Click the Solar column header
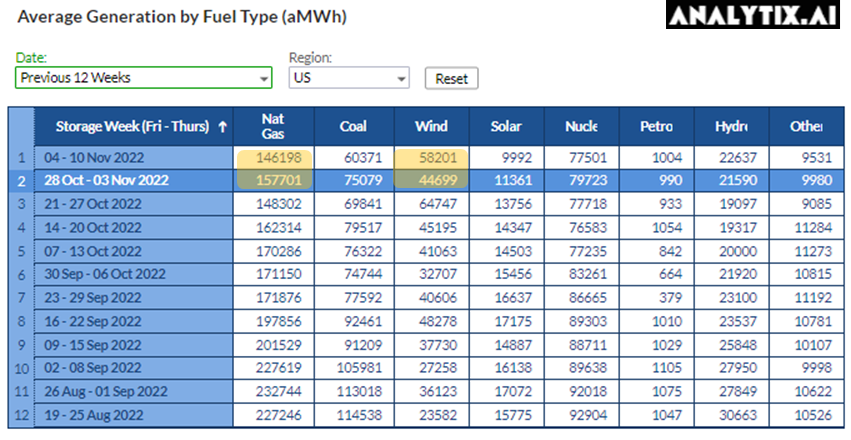Image resolution: width=851 pixels, height=440 pixels. 506,126
